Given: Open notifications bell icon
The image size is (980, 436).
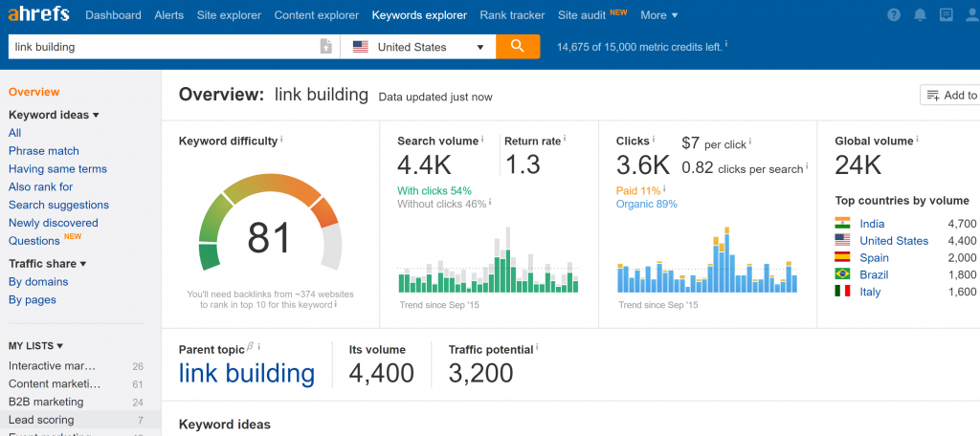Looking at the screenshot, I should (920, 15).
